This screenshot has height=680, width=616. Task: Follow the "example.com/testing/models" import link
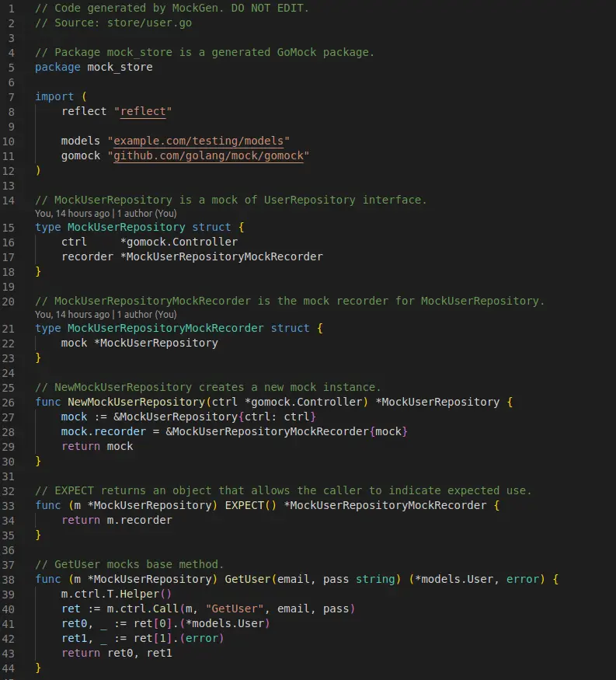(199, 141)
